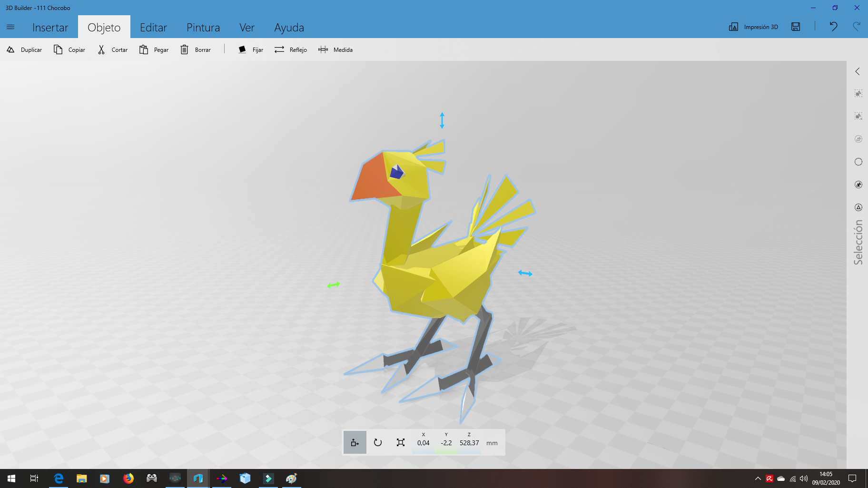Show hidden system tray icons
The image size is (868, 488).
(x=758, y=478)
